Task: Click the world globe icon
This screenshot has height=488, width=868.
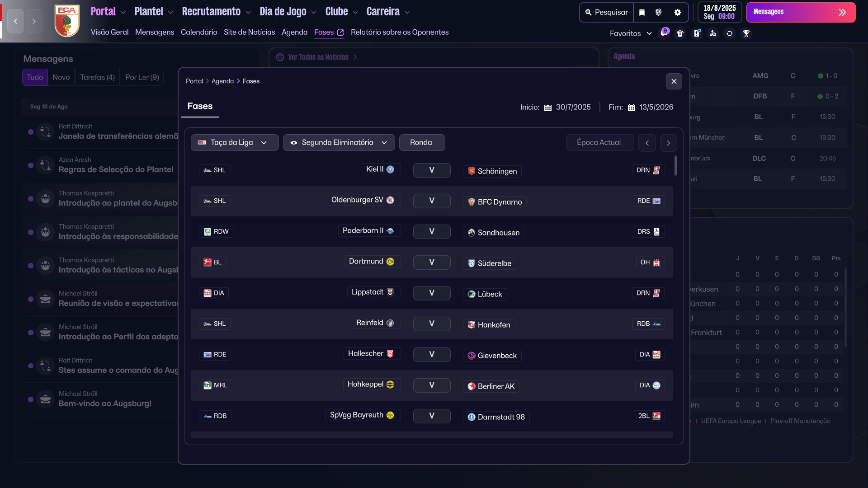Action: [658, 12]
